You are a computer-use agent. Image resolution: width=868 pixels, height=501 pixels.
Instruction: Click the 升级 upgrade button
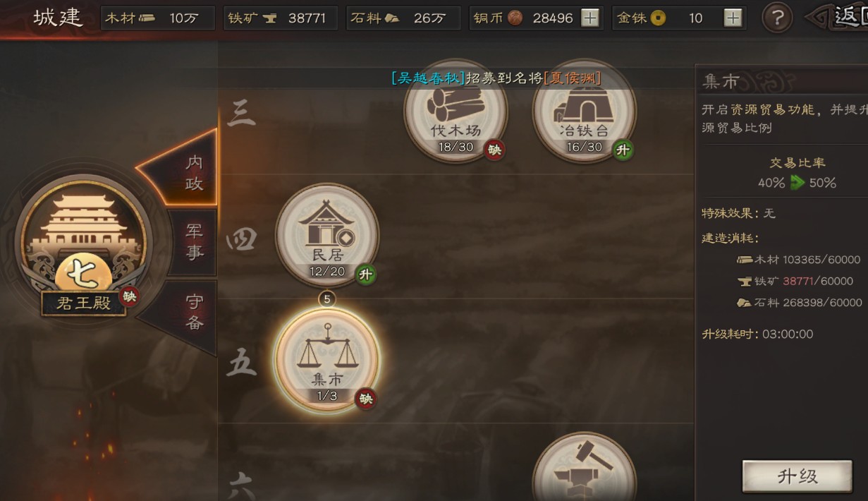(797, 476)
